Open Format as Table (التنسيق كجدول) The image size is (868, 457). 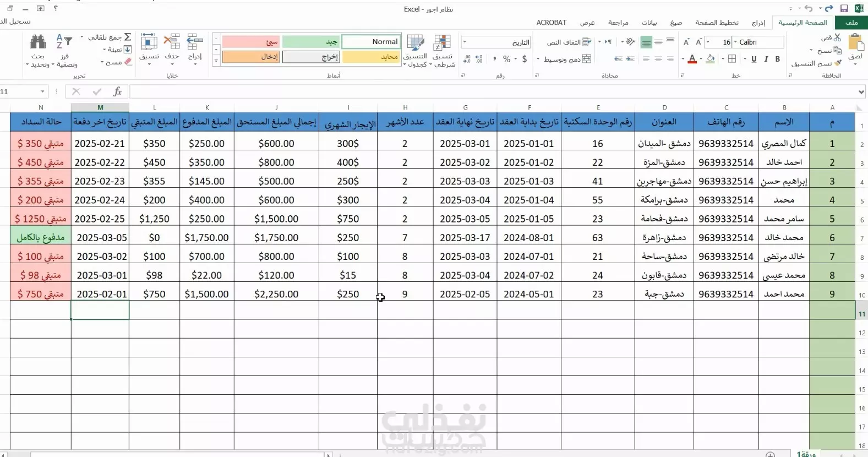415,50
